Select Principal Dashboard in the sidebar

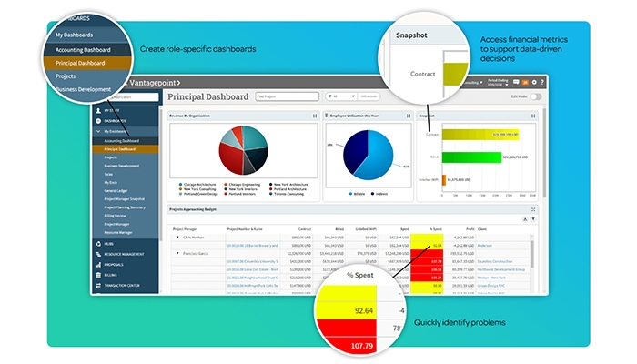point(126,149)
